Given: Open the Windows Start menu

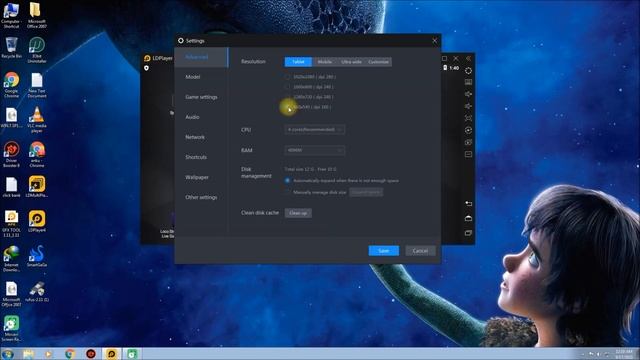Looking at the screenshot, I should (x=7, y=353).
